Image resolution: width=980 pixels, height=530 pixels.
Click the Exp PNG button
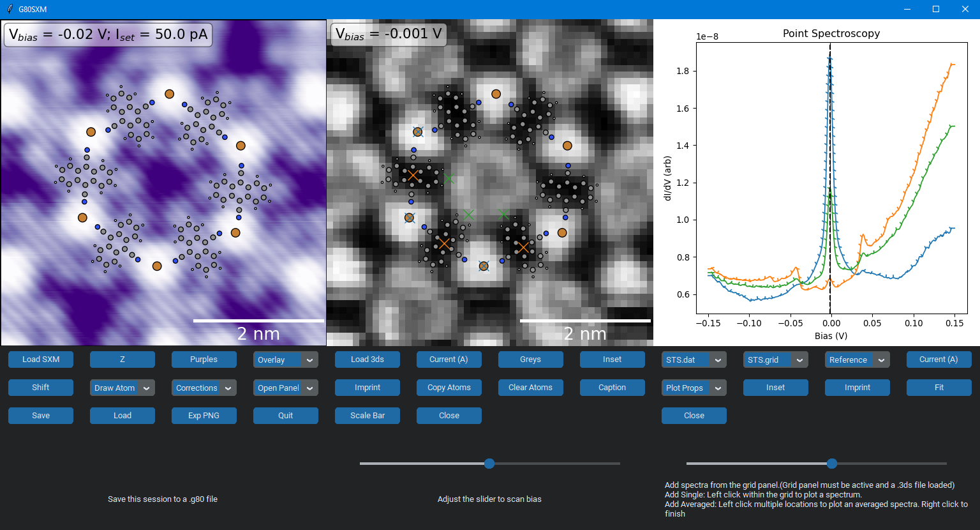pyautogui.click(x=204, y=416)
